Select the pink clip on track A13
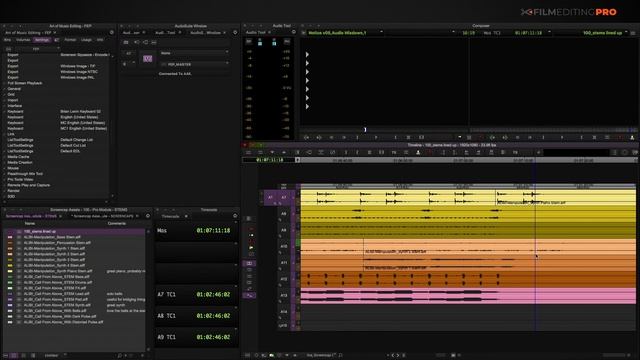 coord(468,296)
